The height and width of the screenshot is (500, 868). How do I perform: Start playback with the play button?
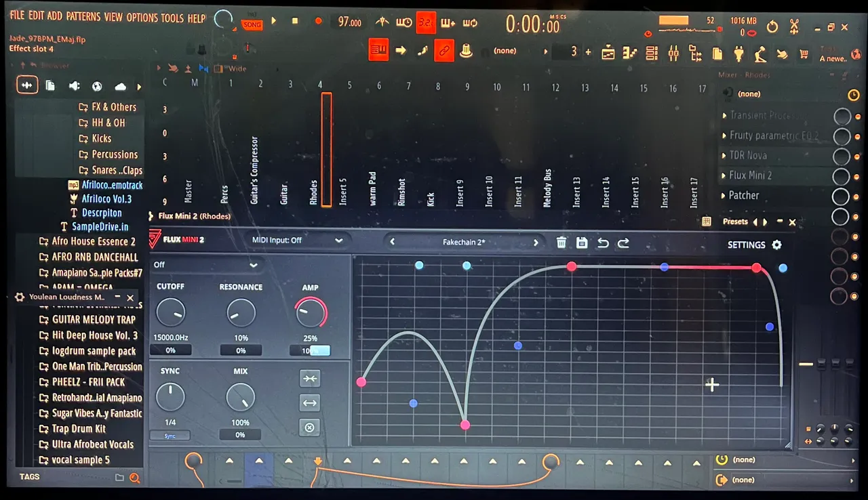(274, 21)
